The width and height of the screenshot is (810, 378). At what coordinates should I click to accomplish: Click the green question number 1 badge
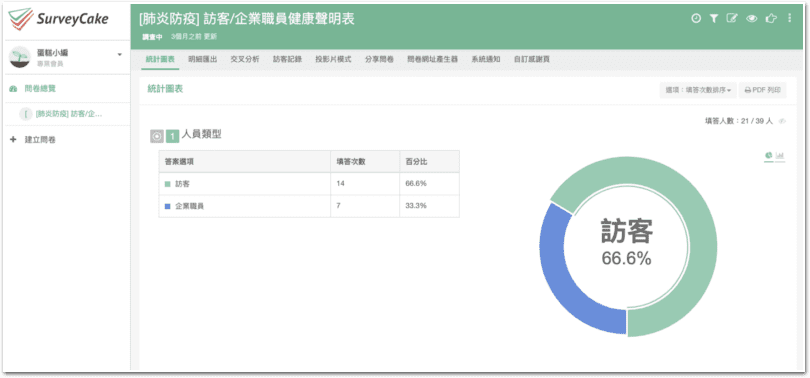(x=173, y=136)
